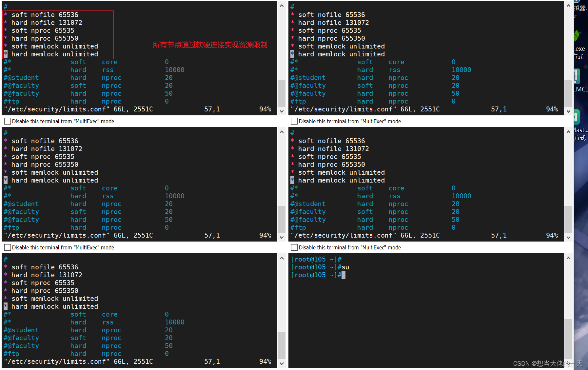The image size is (588, 370).
Task: Click scroll-down arrow of middle-left terminal
Action: [282, 237]
